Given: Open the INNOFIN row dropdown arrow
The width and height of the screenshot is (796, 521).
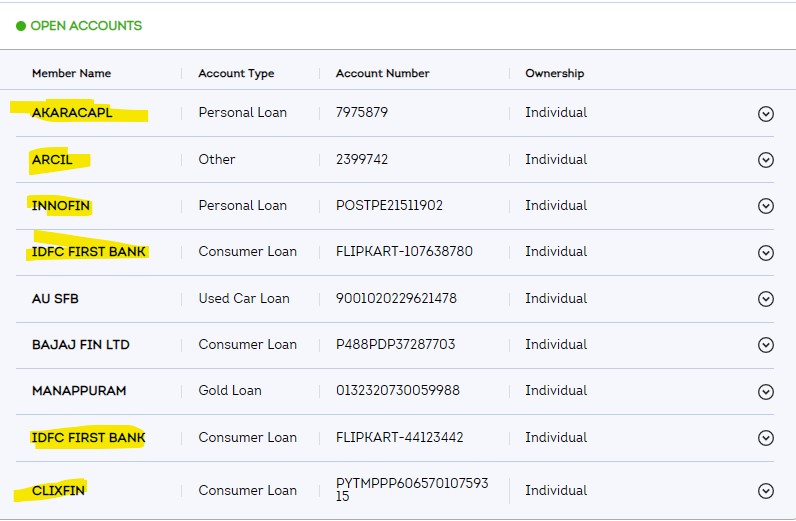Looking at the screenshot, I should (x=766, y=206).
